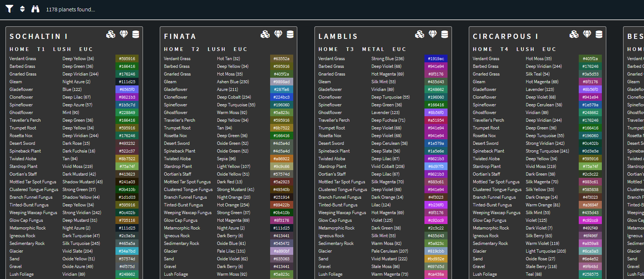Click Lamblis Verdant Grass swatch #1919ac
644x279 pixels.
(436, 59)
